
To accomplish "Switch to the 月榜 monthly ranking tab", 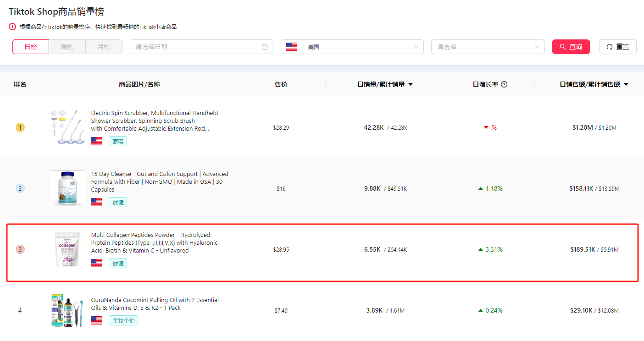I will (x=104, y=47).
